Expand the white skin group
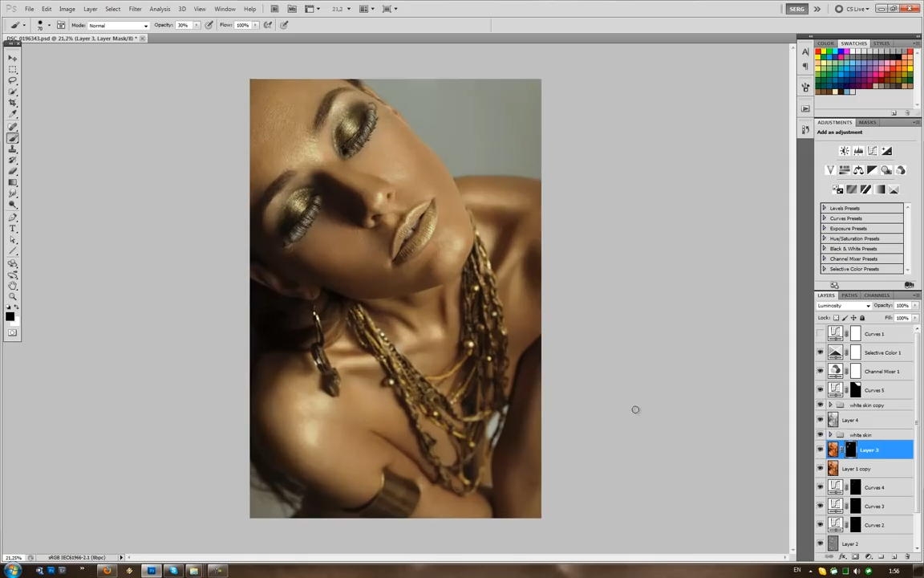924x578 pixels. (x=830, y=434)
